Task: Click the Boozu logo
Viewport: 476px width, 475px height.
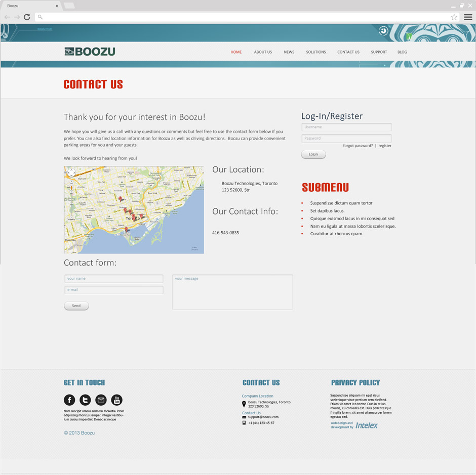Action: pyautogui.click(x=90, y=52)
